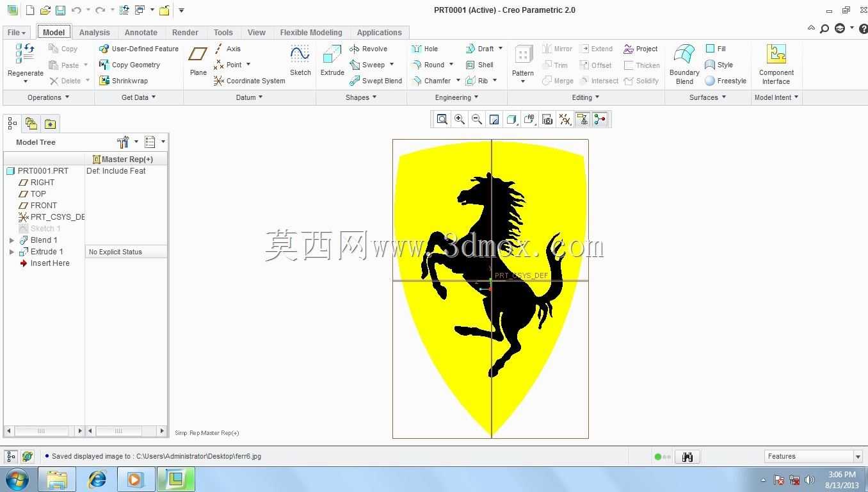Open the Freestyle tool
Viewport: 868px width, 492px height.
[x=726, y=81]
